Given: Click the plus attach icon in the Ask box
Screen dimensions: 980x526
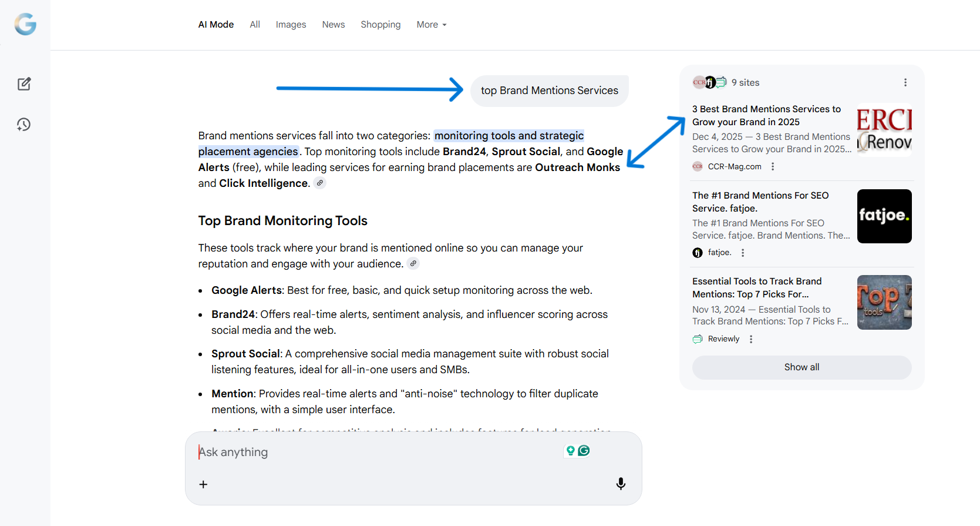Looking at the screenshot, I should tap(203, 484).
